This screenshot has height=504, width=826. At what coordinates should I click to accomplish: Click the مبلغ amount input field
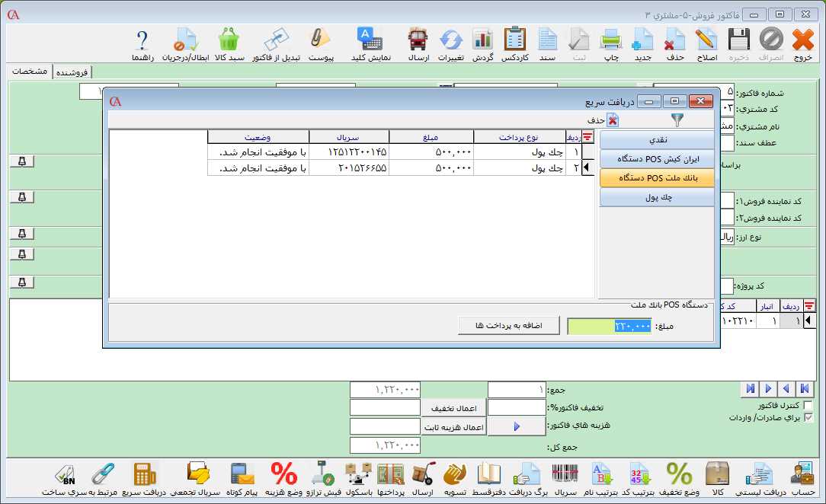pyautogui.click(x=609, y=326)
